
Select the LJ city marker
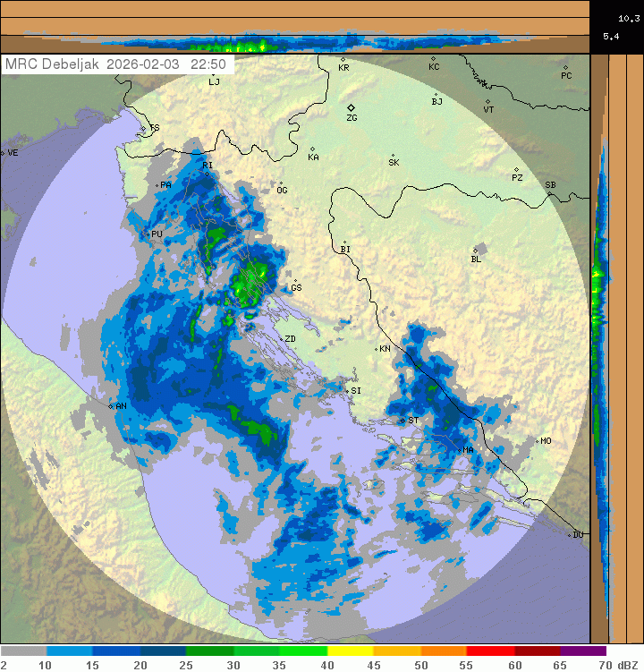pyautogui.click(x=212, y=75)
